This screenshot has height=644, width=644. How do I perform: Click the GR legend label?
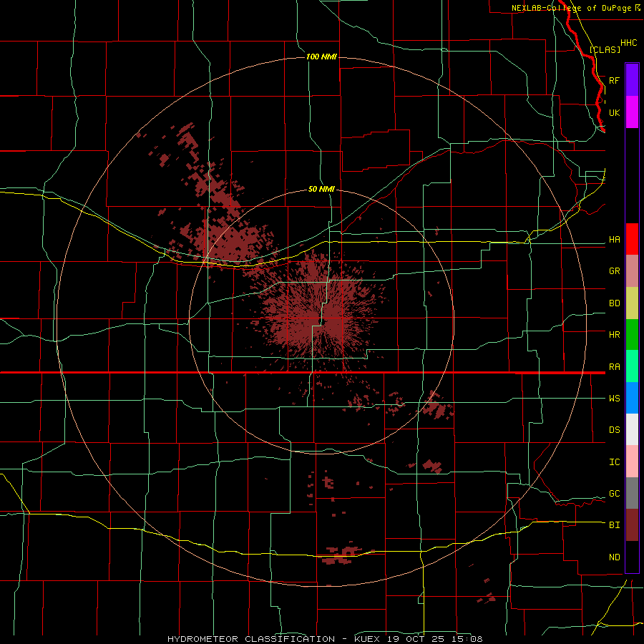[x=615, y=271]
